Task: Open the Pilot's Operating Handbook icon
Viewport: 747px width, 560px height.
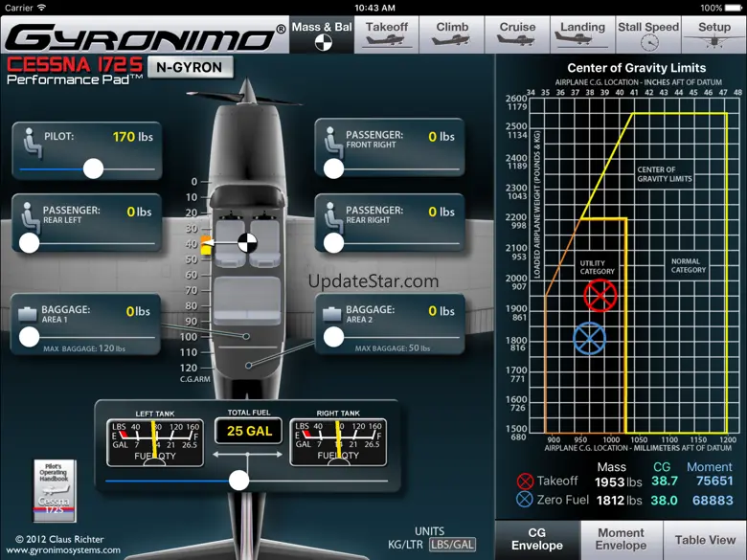Action: (x=55, y=490)
